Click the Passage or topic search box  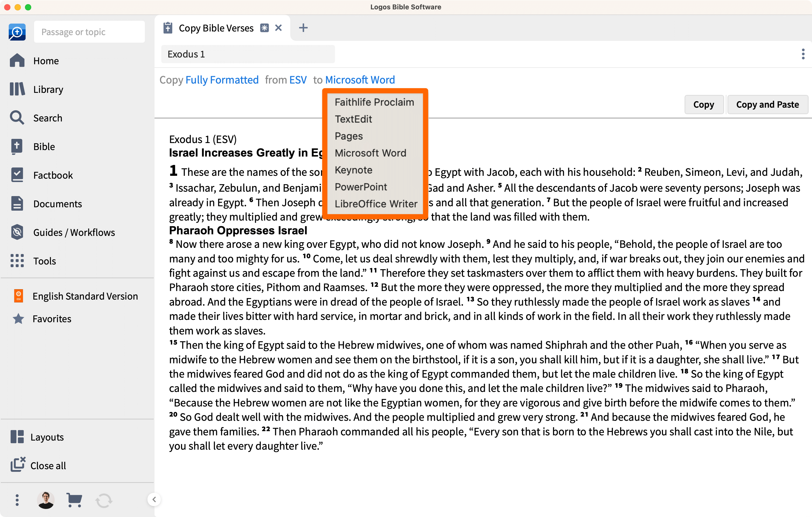pyautogui.click(x=89, y=32)
